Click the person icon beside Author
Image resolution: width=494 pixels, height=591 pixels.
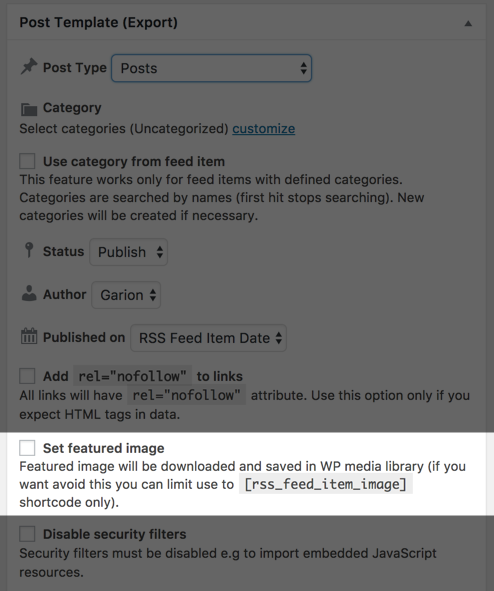tap(29, 294)
